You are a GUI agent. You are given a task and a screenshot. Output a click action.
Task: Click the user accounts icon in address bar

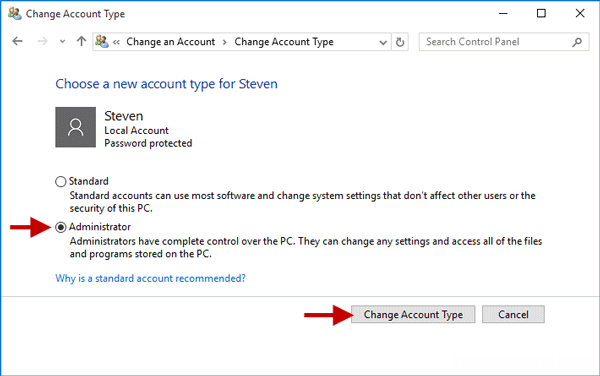tap(102, 41)
